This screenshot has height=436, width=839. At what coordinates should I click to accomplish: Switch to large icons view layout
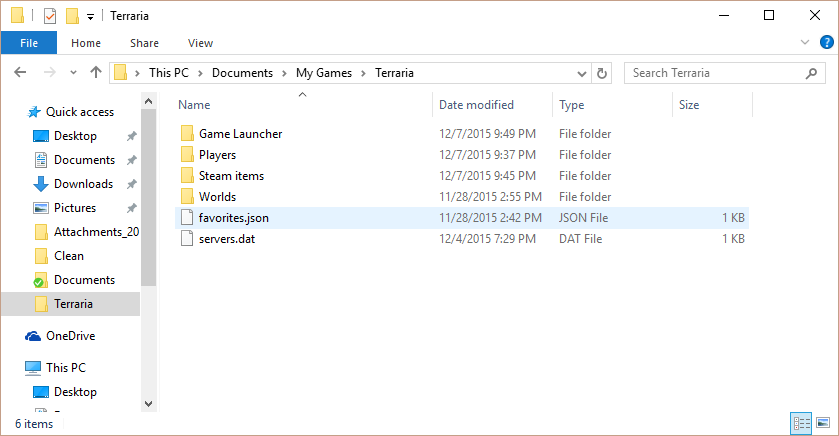click(x=823, y=423)
